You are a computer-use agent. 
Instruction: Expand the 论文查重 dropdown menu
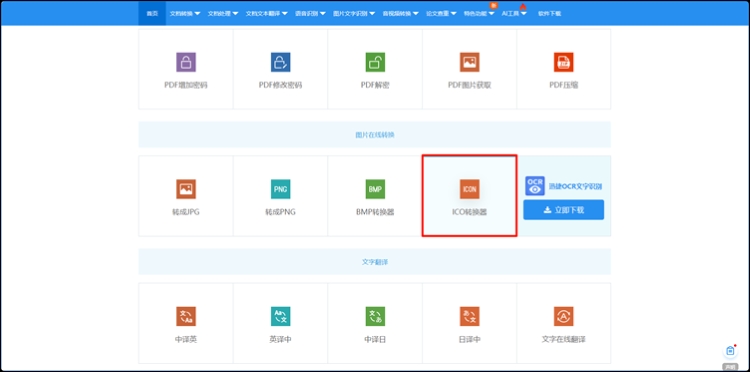click(x=441, y=13)
